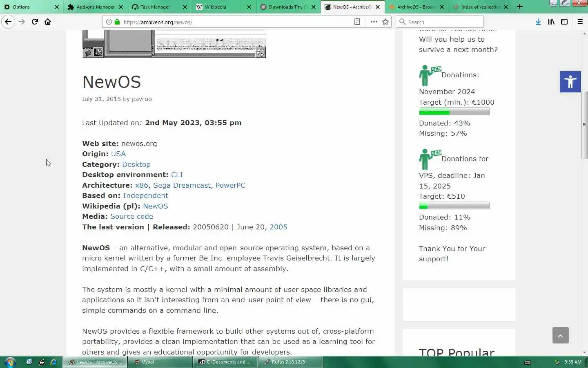
Task: Open the browser home page
Action: tap(48, 22)
